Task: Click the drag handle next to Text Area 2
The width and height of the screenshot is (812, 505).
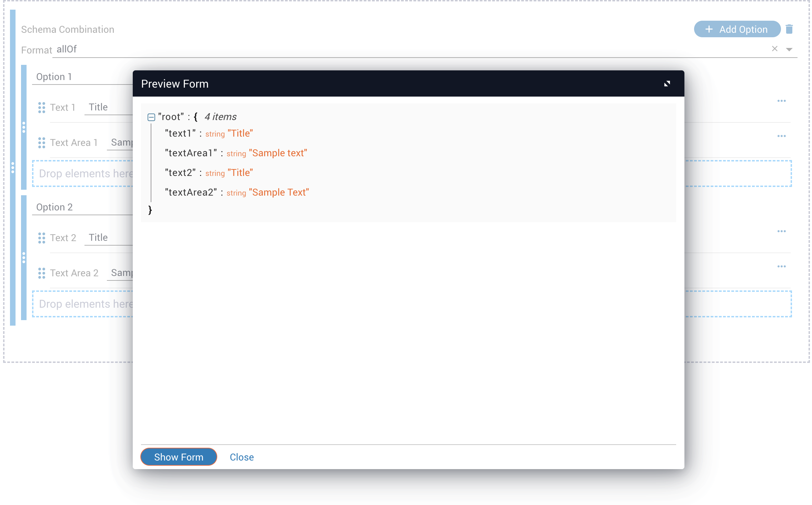Action: point(42,273)
